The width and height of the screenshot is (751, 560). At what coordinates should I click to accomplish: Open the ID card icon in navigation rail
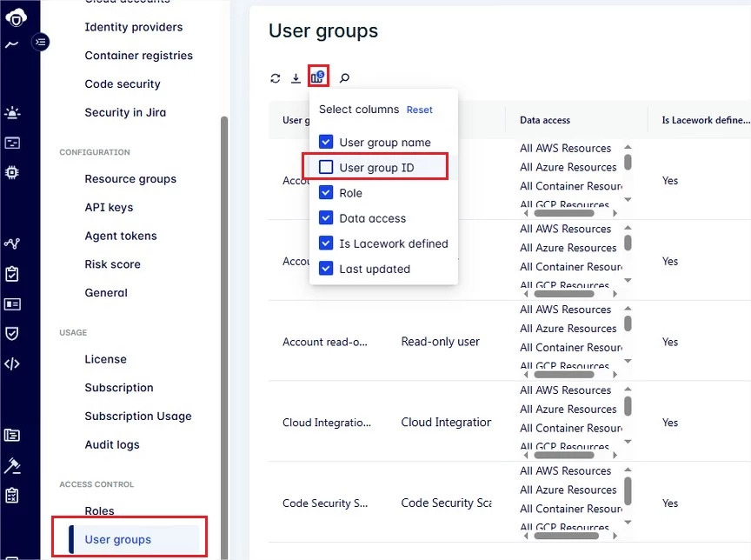[x=12, y=304]
